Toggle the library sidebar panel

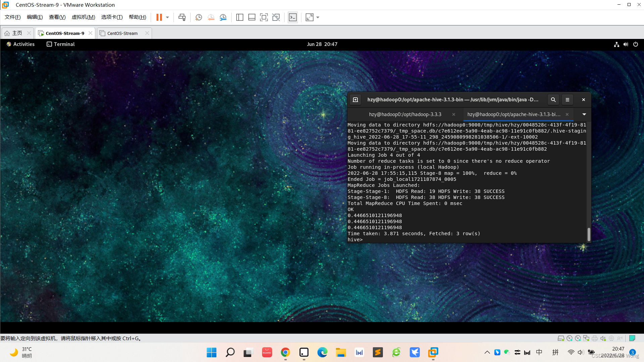[x=240, y=17]
